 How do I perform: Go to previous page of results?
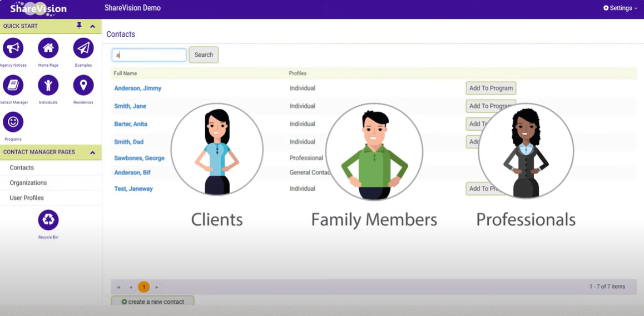pyautogui.click(x=131, y=287)
